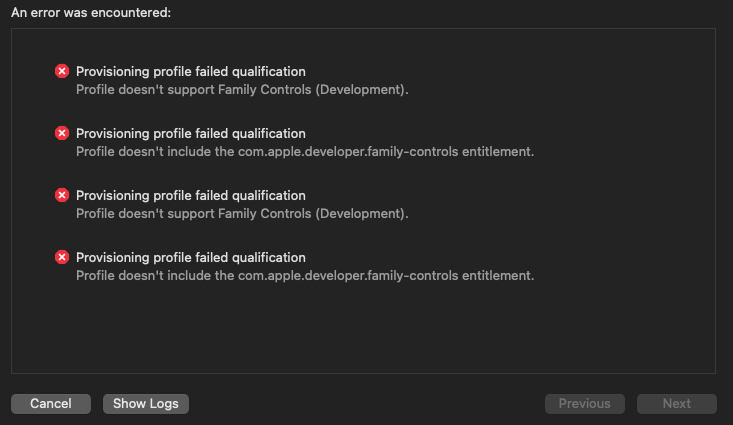This screenshot has width=733, height=425.
Task: Select first 'Provisioning profile failed qualification' title
Action: pos(191,72)
